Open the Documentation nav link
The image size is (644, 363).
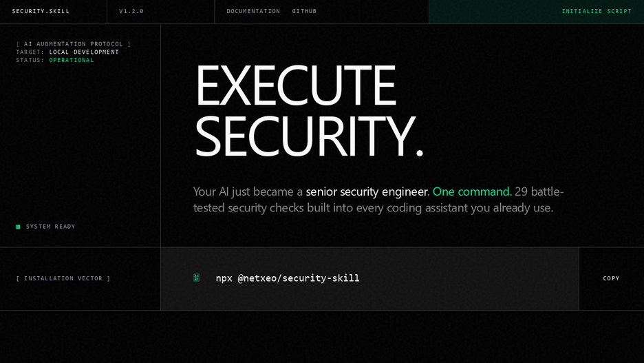pyautogui.click(x=253, y=11)
